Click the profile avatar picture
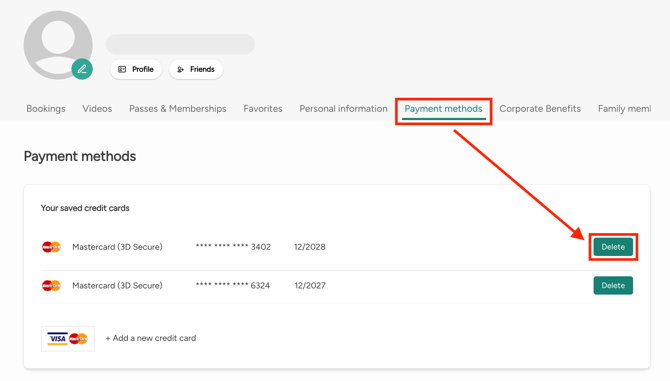This screenshot has height=381, width=670. [x=58, y=45]
